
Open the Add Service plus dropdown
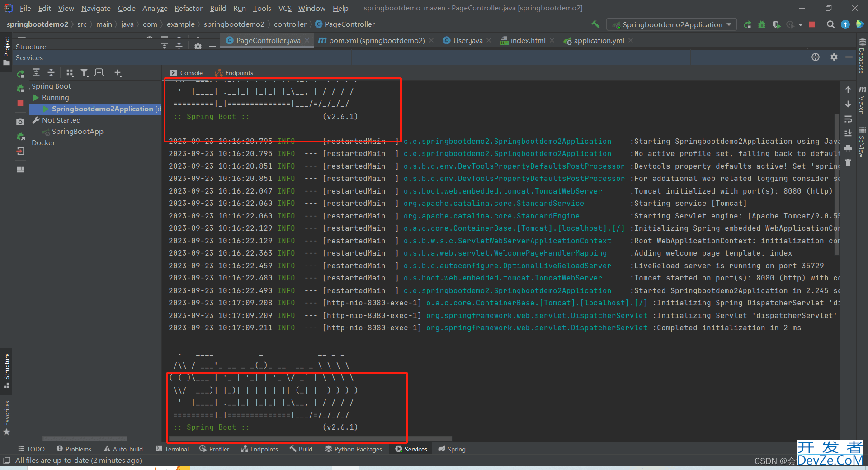[118, 72]
